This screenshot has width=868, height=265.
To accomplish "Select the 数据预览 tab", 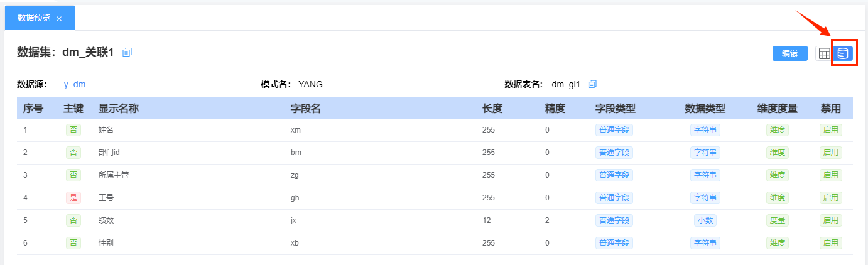I will pyautogui.click(x=34, y=18).
